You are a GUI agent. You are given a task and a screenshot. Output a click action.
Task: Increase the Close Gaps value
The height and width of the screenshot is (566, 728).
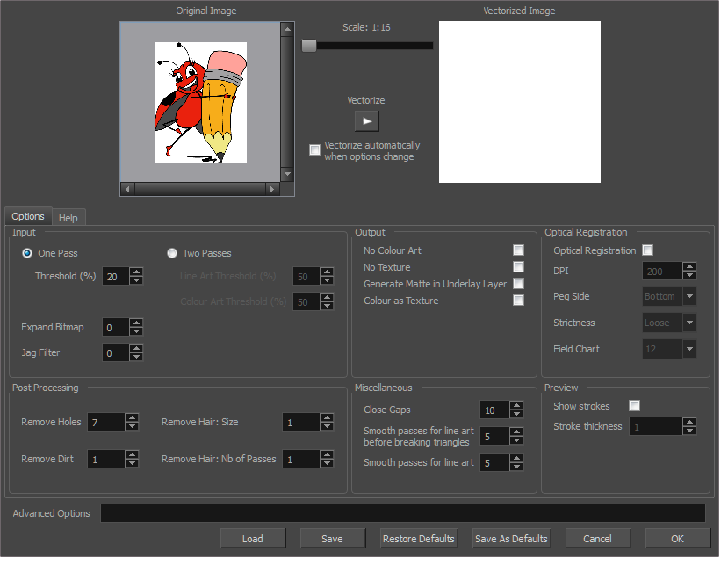(x=516, y=405)
